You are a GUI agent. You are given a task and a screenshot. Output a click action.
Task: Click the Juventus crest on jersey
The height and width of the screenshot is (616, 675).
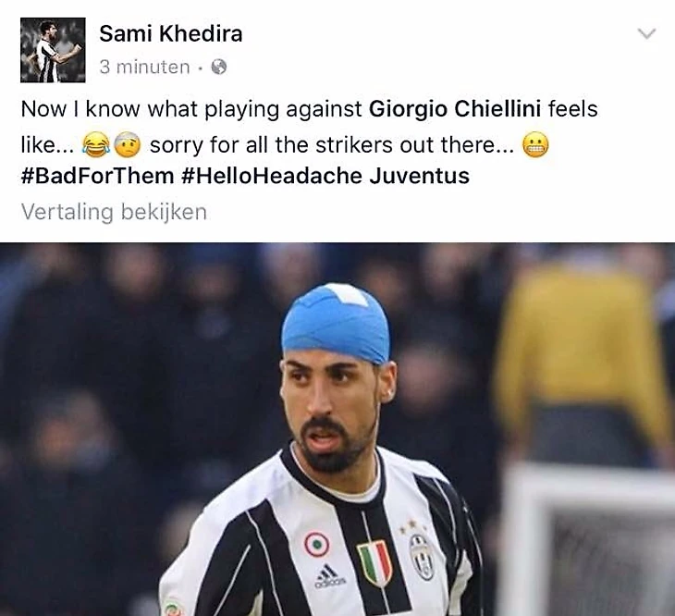[423, 557]
